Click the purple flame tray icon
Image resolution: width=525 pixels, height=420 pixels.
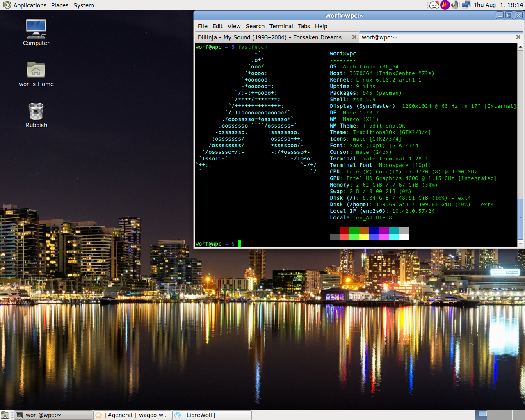445,5
